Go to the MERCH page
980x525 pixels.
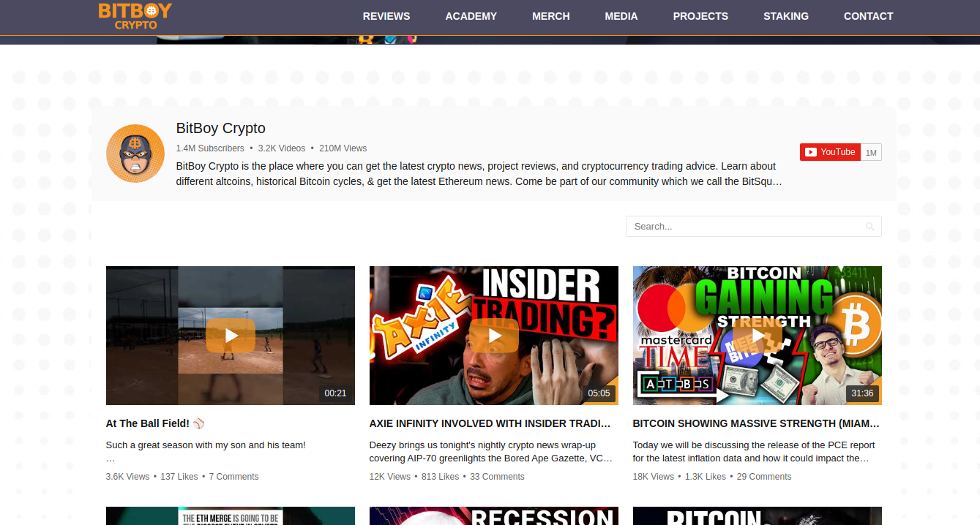point(551,16)
